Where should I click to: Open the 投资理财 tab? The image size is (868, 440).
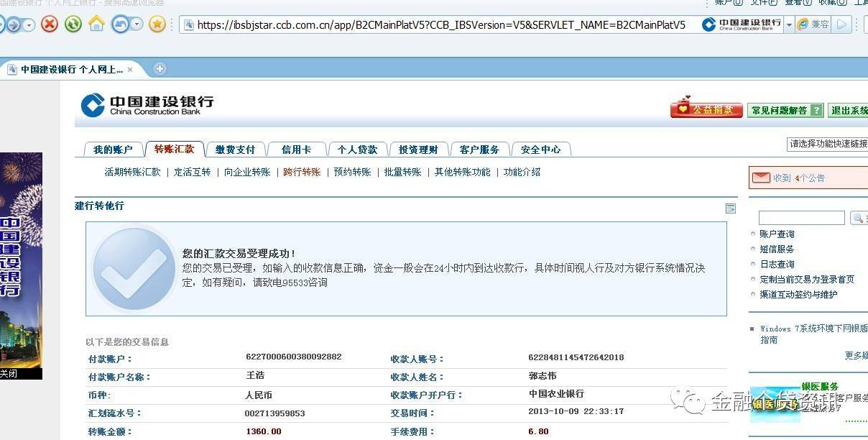(x=419, y=150)
